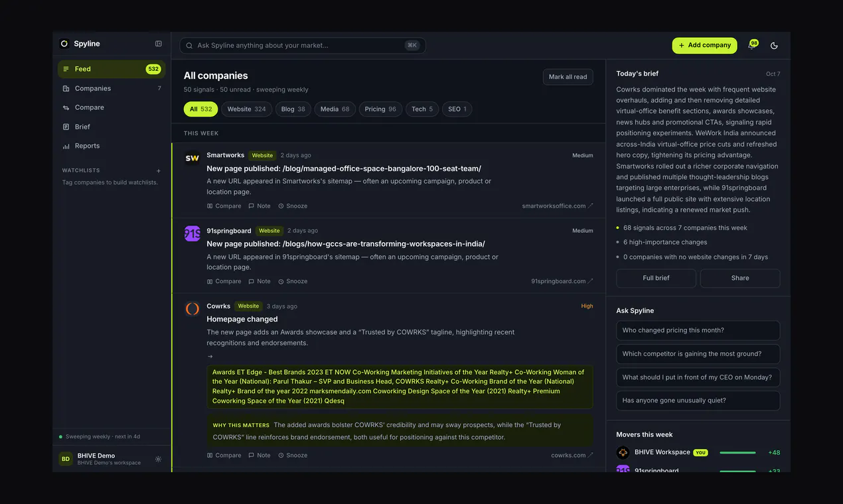The image size is (843, 504).
Task: Focus the Ask Spyline search field
Action: (302, 45)
